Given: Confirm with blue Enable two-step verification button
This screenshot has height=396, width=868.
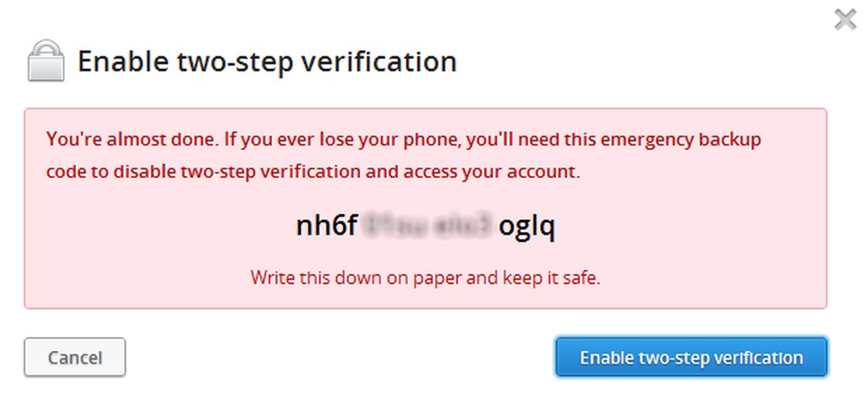Looking at the screenshot, I should (x=691, y=357).
